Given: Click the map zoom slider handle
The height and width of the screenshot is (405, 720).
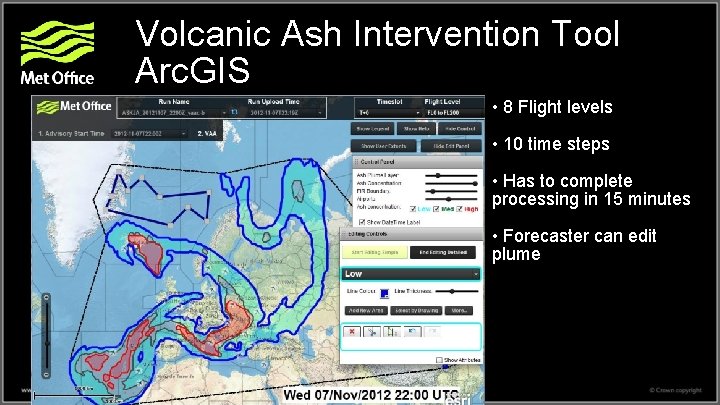Looking at the screenshot, I should 46,343.
